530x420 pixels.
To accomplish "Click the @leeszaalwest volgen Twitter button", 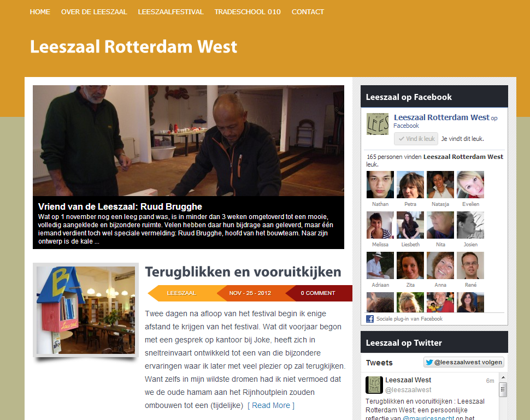I will click(464, 362).
